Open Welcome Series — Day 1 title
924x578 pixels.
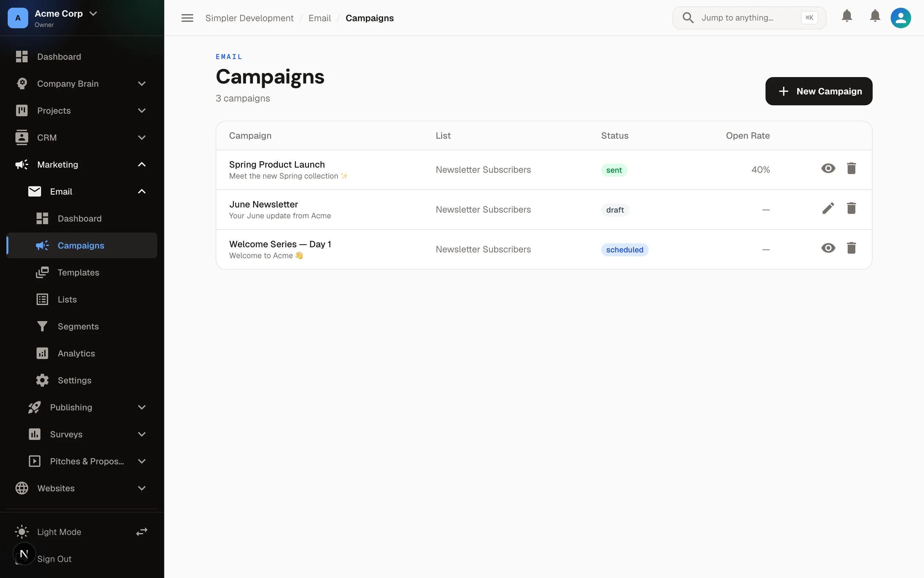(x=280, y=244)
